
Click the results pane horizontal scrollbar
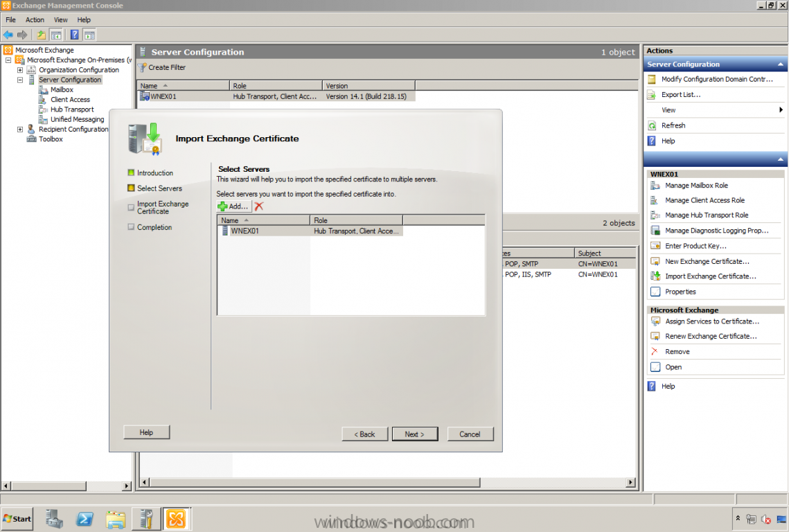[x=387, y=482]
